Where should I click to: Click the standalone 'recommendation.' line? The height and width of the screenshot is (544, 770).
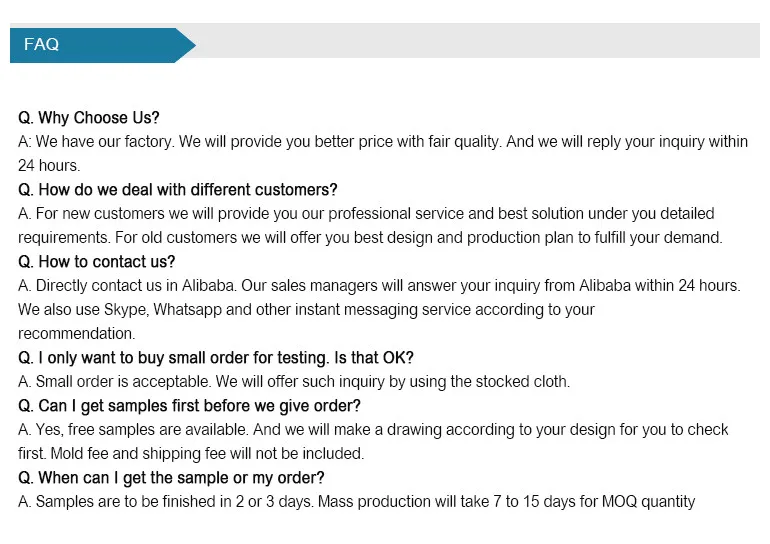[x=77, y=334]
